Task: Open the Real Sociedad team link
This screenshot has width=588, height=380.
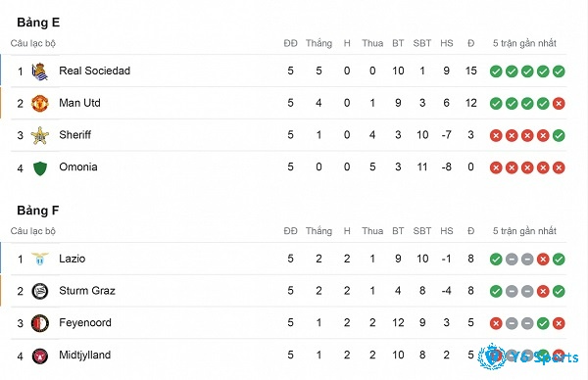Action: tap(94, 71)
